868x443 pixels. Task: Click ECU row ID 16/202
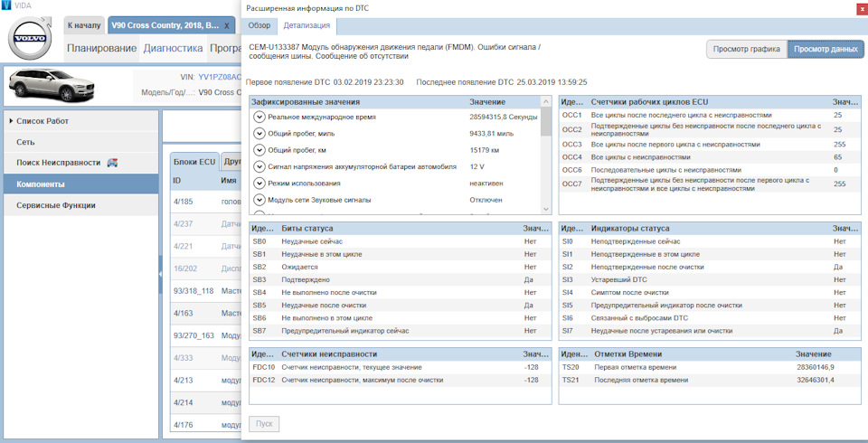(x=184, y=268)
